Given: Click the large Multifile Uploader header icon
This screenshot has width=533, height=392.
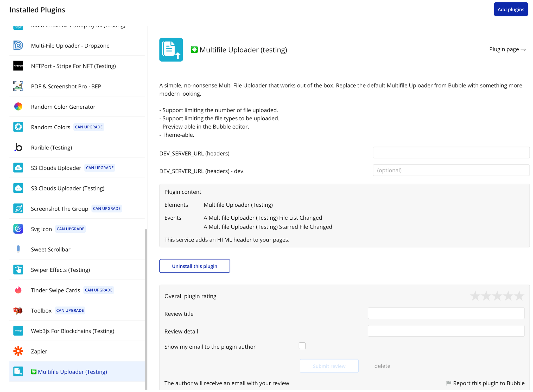Looking at the screenshot, I should (x=171, y=50).
